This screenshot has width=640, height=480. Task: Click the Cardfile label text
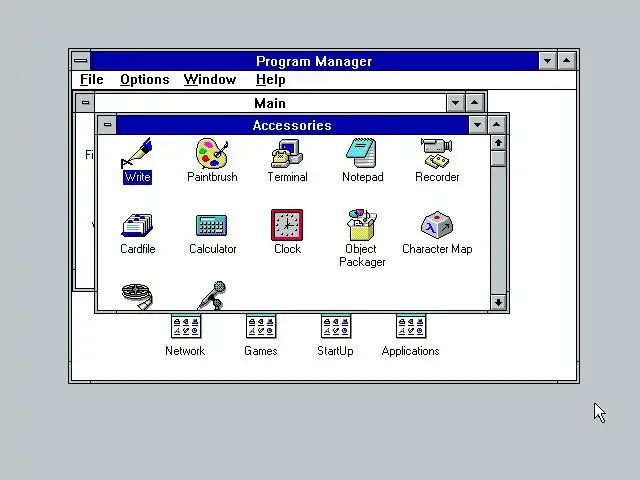[x=138, y=249]
